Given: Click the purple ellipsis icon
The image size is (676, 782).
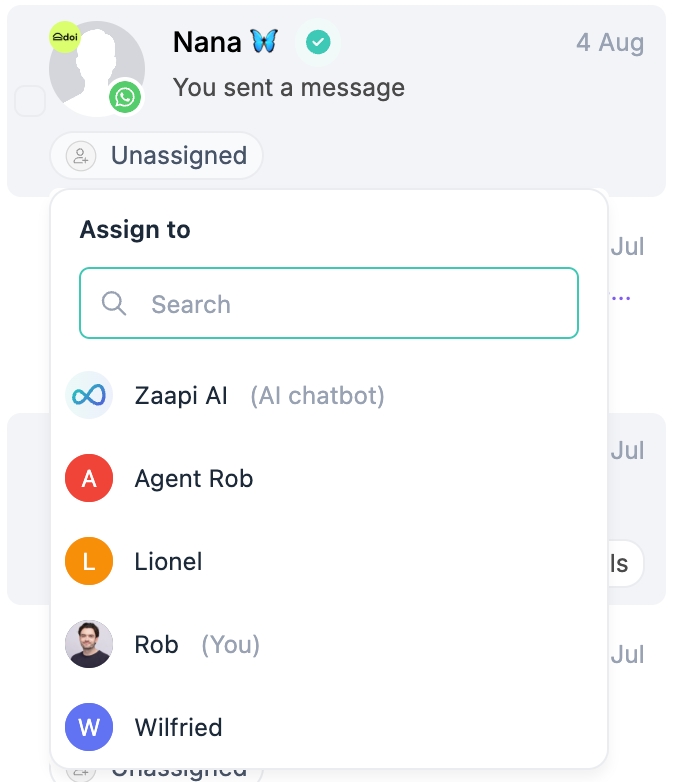Looking at the screenshot, I should (621, 298).
